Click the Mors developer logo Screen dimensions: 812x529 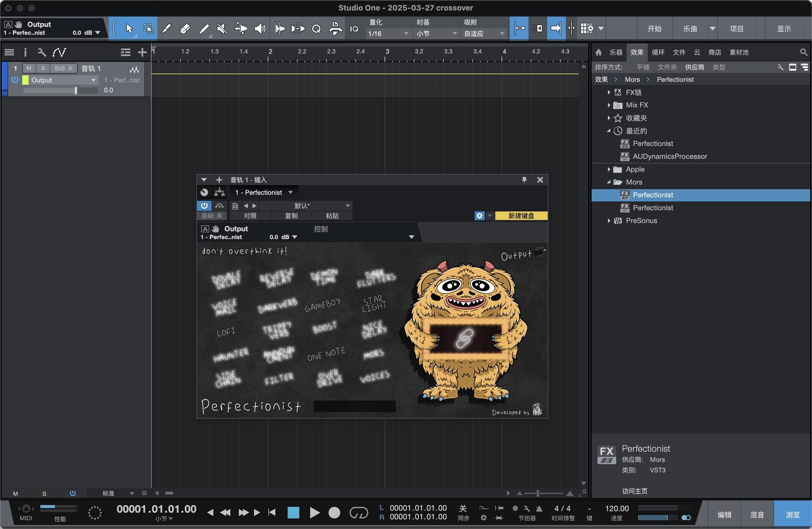537,409
